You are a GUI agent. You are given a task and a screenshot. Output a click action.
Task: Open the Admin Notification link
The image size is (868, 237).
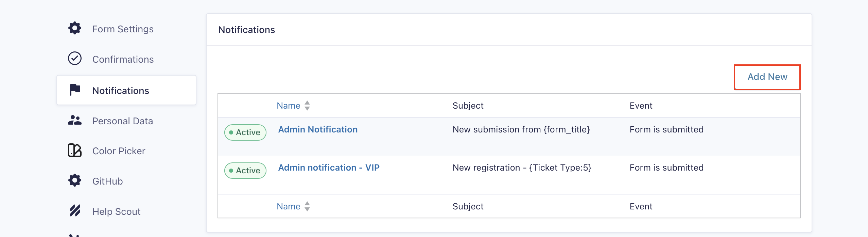click(318, 129)
